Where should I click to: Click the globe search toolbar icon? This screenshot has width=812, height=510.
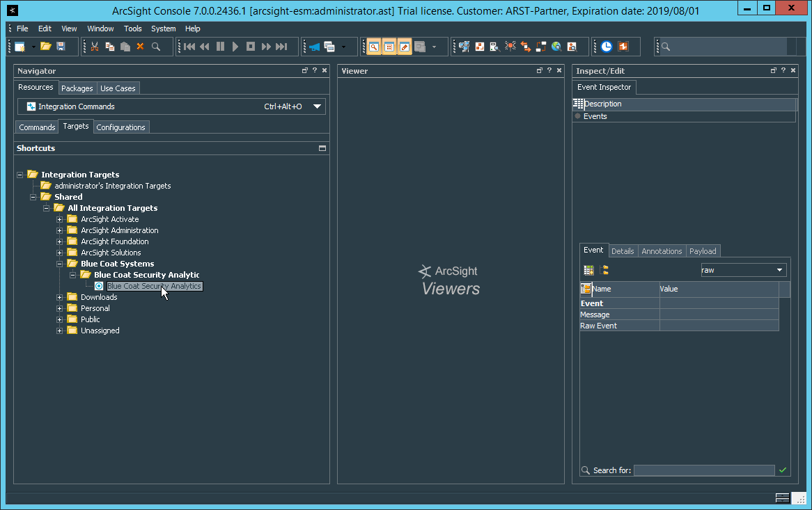coord(556,47)
